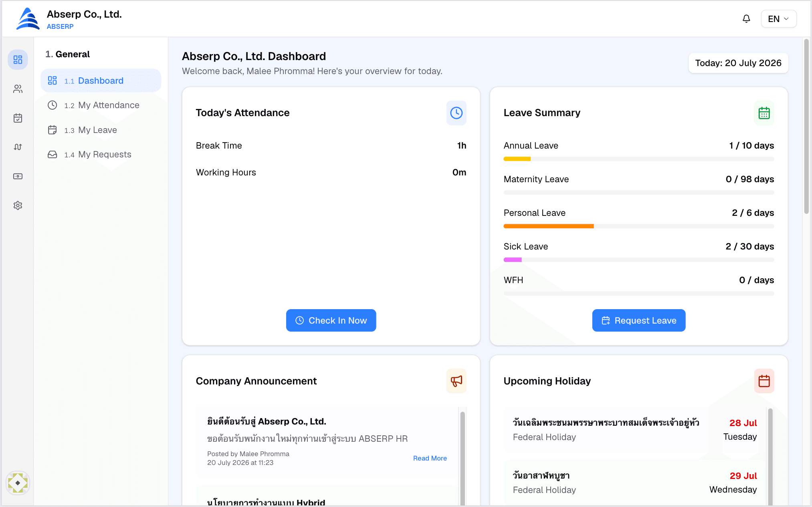Click the Working Hours '0m' value

pyautogui.click(x=459, y=172)
